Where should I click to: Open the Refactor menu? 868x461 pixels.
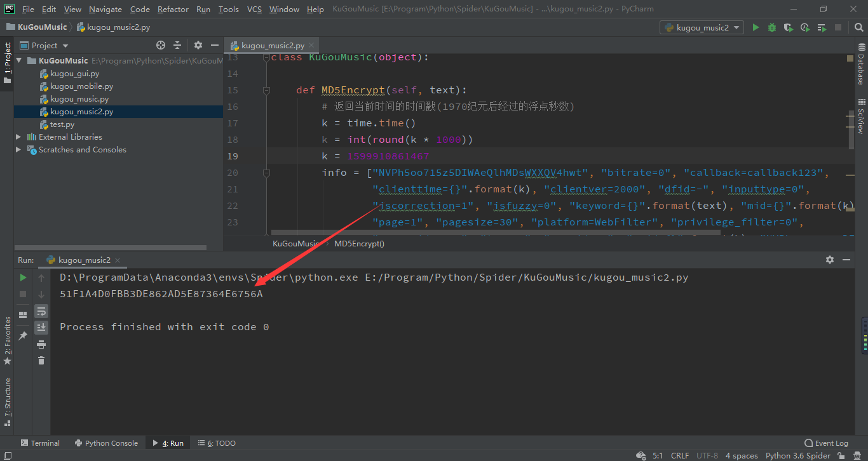tap(173, 9)
